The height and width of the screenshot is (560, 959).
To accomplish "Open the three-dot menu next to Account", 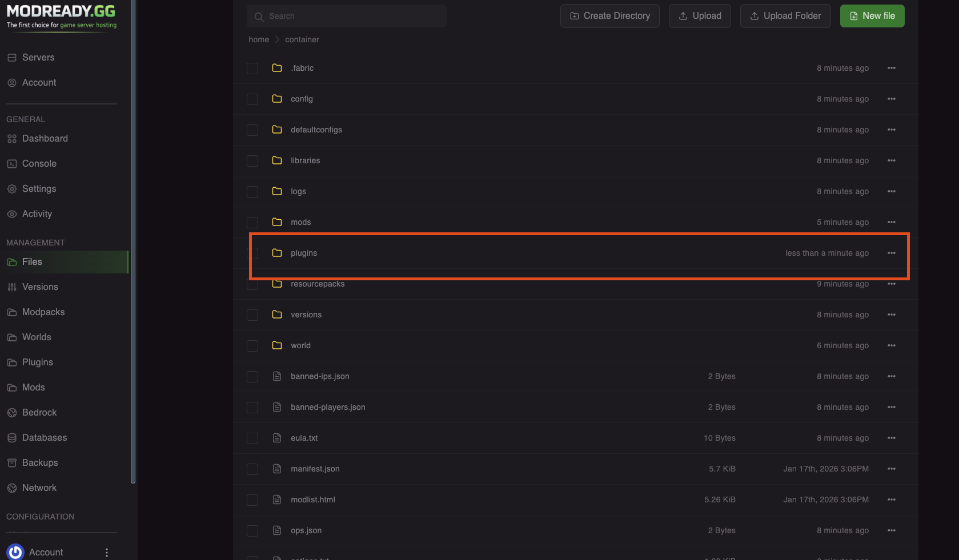I will click(x=106, y=552).
